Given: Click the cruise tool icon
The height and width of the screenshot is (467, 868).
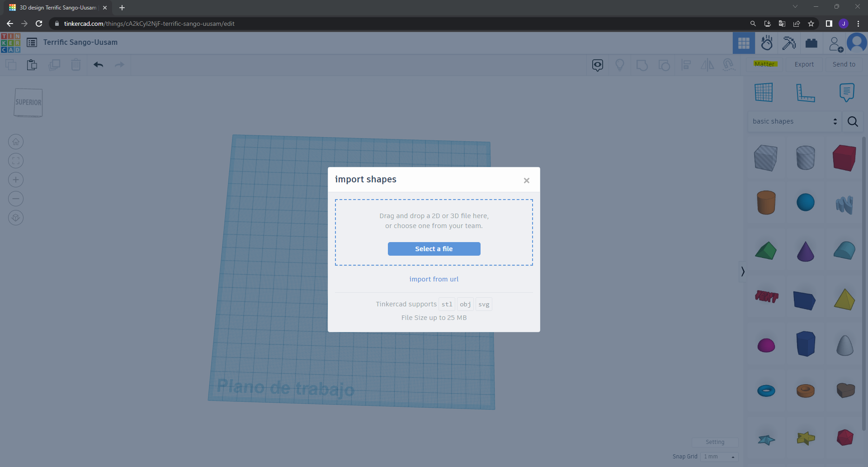Looking at the screenshot, I should [x=729, y=65].
